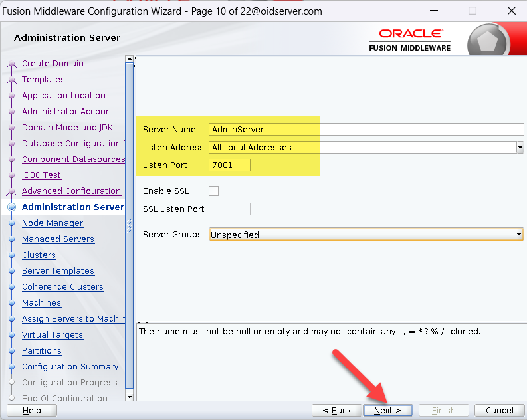Click the validation message text area

point(332,362)
